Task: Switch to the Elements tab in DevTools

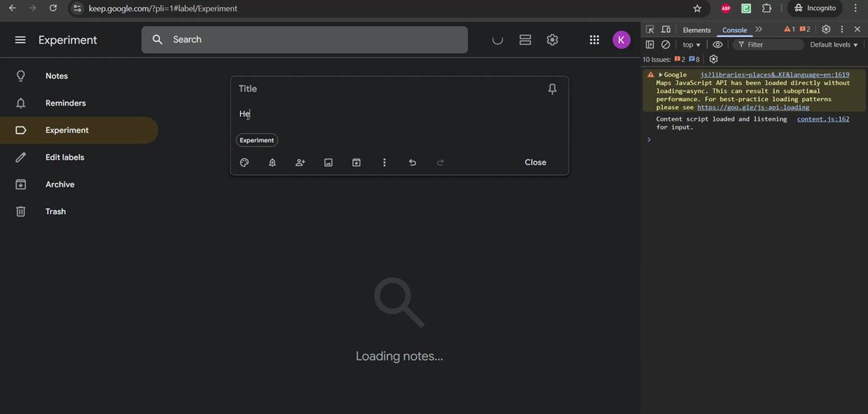Action: (x=697, y=30)
